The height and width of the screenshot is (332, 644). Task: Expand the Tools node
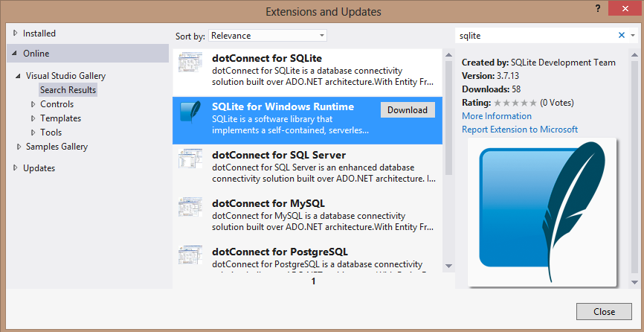(33, 133)
